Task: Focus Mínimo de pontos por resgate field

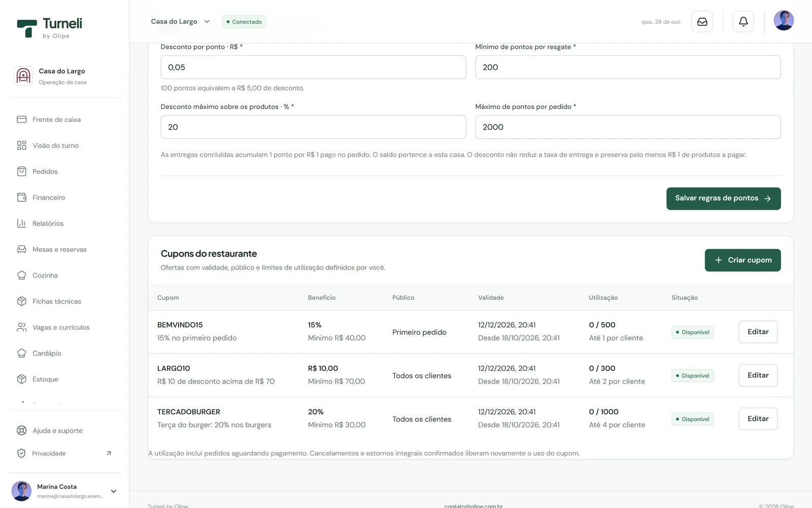Action: [x=628, y=67]
